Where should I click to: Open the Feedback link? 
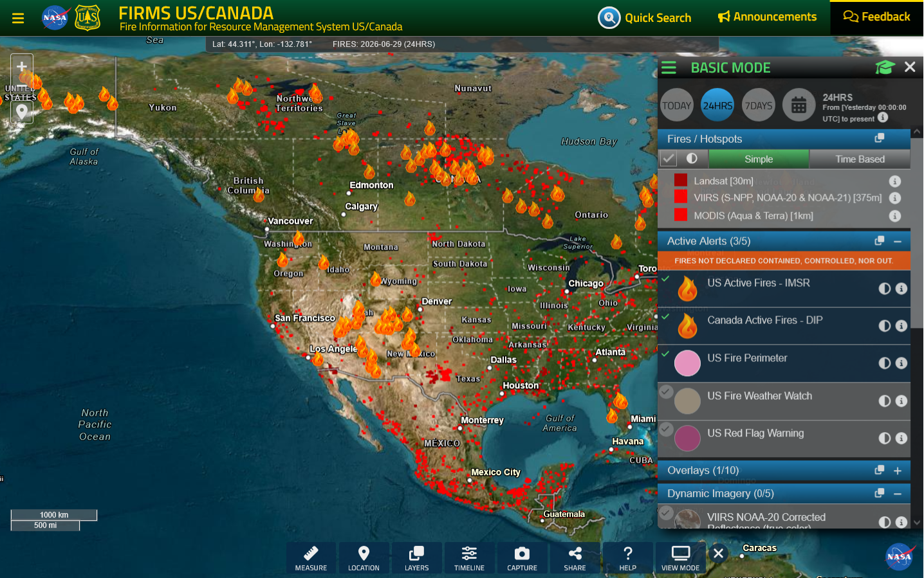[x=876, y=17]
